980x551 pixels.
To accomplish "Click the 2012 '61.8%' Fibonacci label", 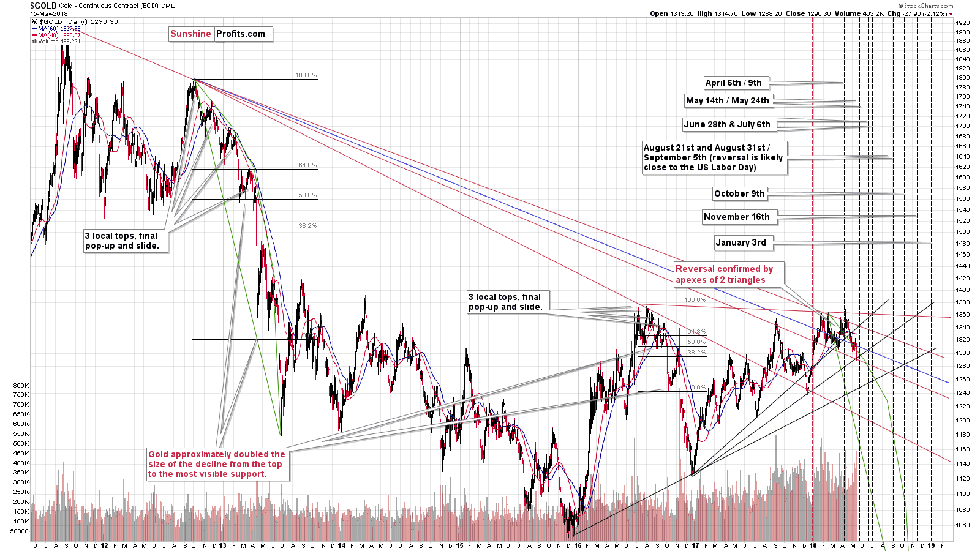I will 307,165.
